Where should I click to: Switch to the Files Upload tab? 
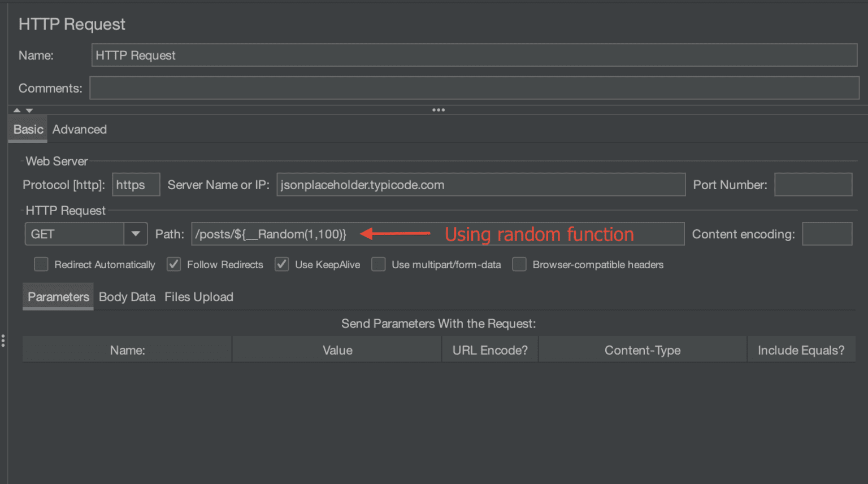198,296
